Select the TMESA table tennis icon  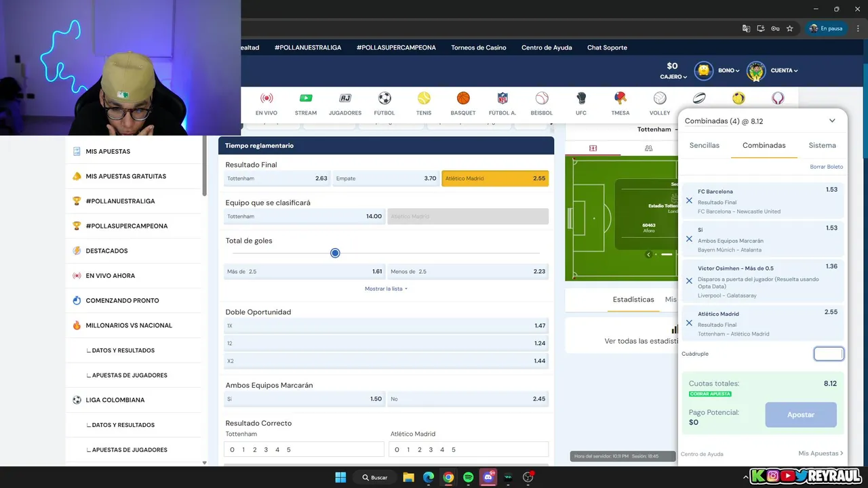coord(620,98)
